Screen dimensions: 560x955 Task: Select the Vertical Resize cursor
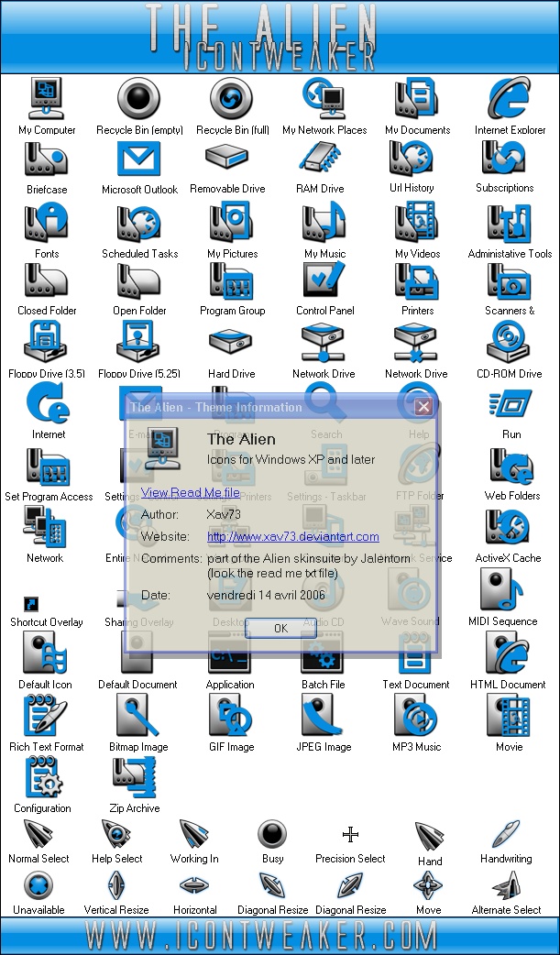coord(115,885)
